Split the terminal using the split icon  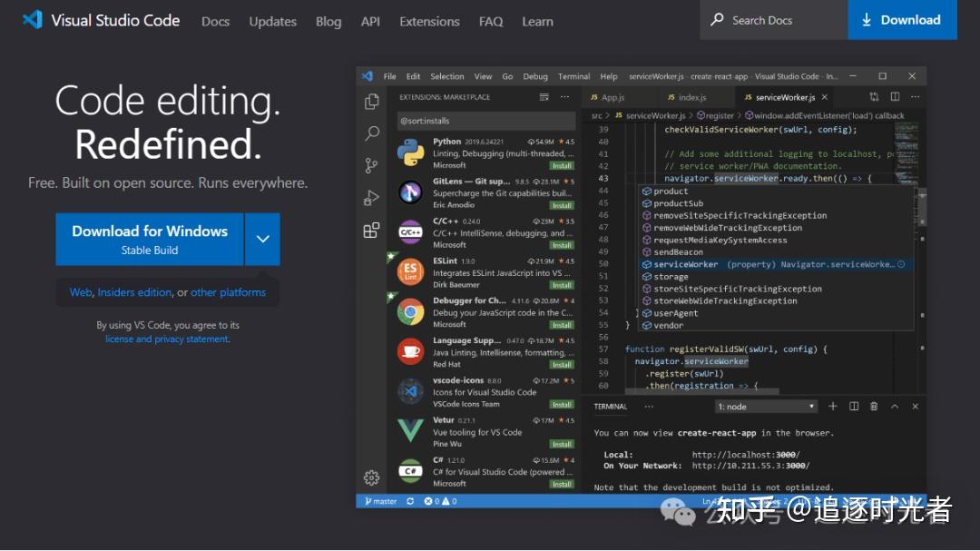[853, 406]
